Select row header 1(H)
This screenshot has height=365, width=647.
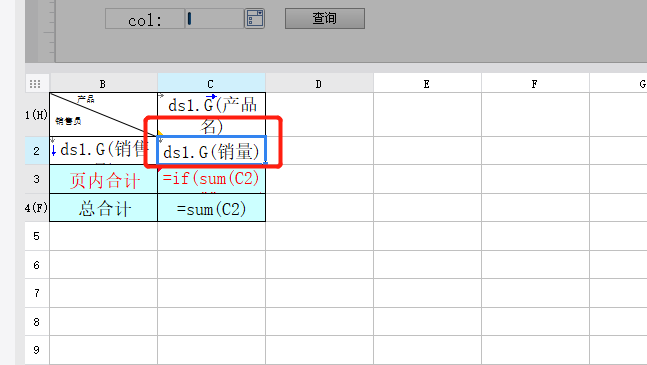point(37,115)
